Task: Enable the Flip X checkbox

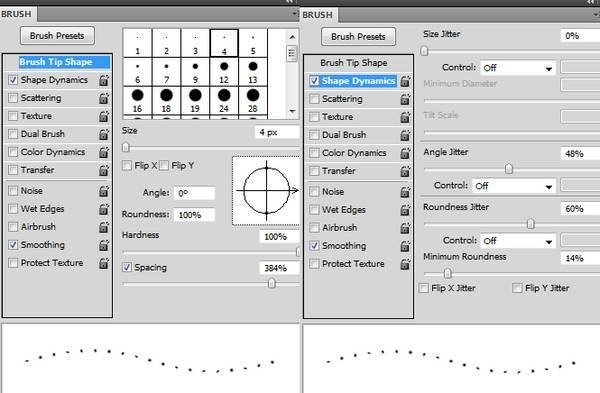Action: (127, 165)
